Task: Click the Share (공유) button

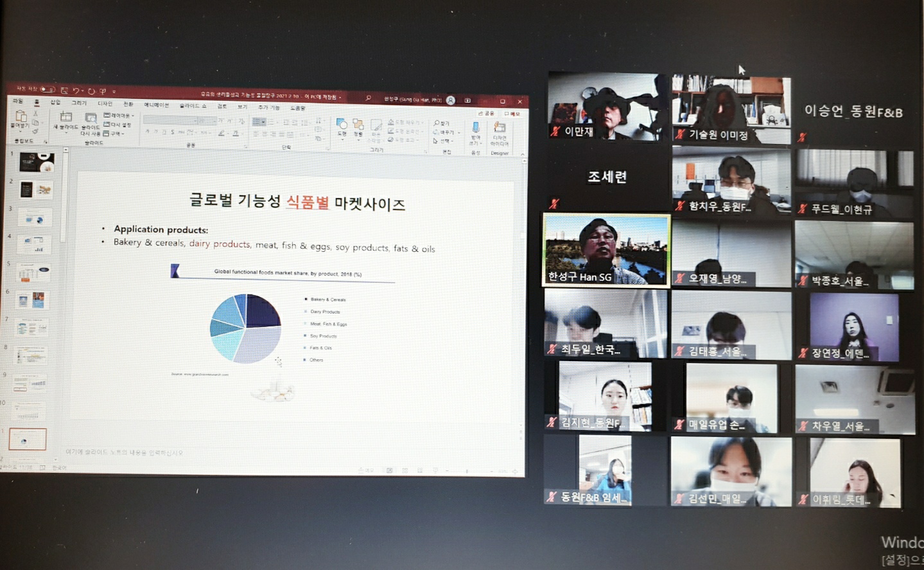Action: click(x=486, y=113)
